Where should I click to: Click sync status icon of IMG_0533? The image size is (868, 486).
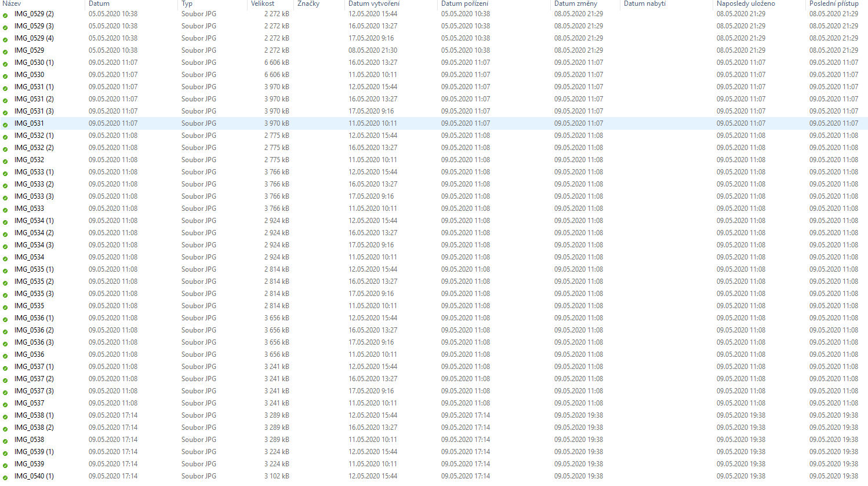point(5,209)
